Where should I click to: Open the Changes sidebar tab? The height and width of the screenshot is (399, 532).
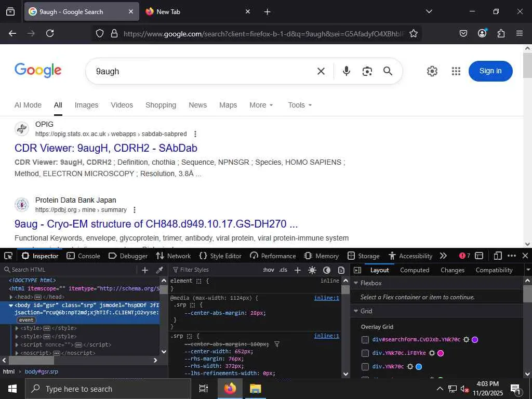pos(453,270)
